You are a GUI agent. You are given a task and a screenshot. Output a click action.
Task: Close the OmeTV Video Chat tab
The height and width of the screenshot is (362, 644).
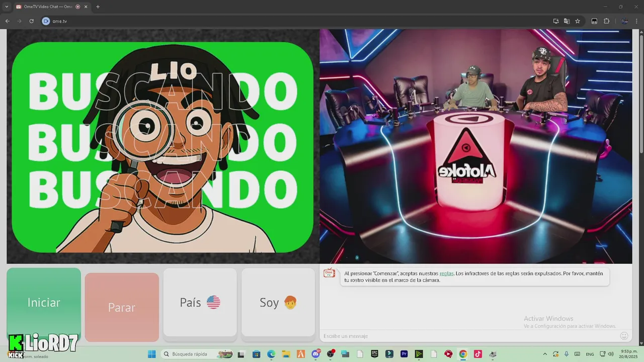pyautogui.click(x=85, y=7)
